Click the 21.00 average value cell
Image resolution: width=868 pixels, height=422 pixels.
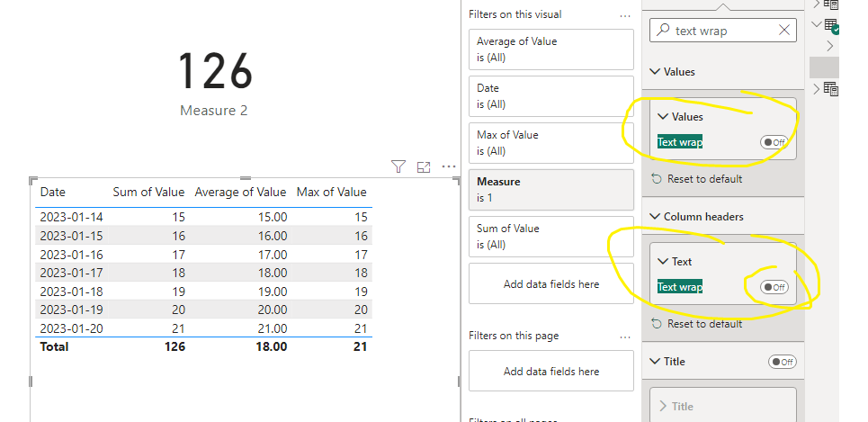[x=273, y=328]
